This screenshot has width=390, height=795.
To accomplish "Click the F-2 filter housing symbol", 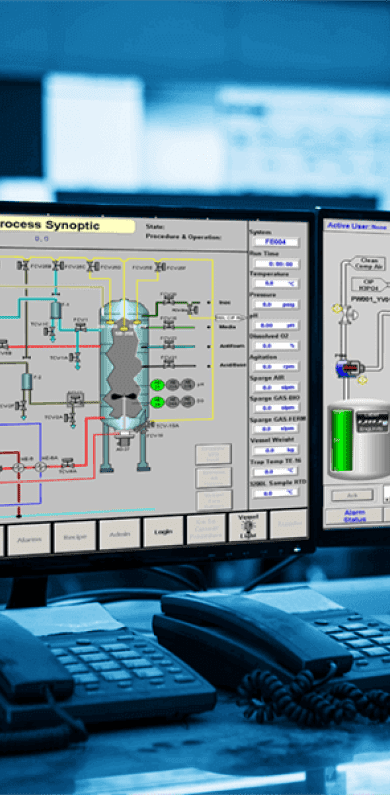I will pos(26,381).
